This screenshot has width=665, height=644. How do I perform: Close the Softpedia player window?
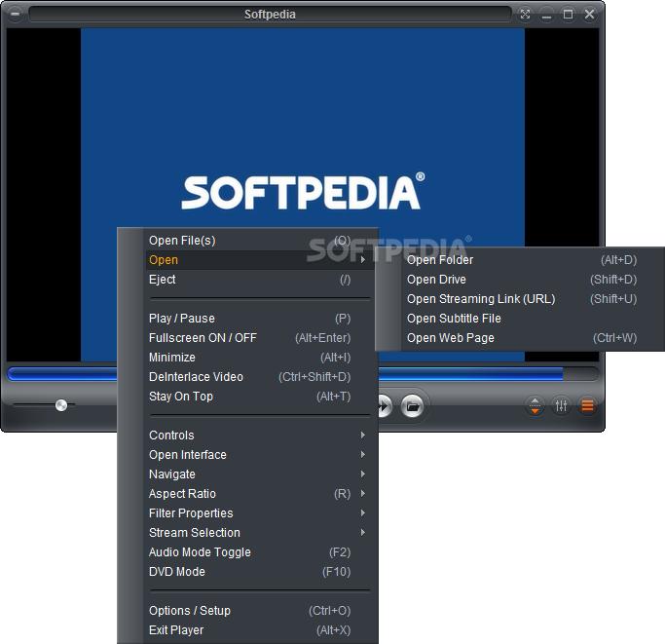point(589,15)
